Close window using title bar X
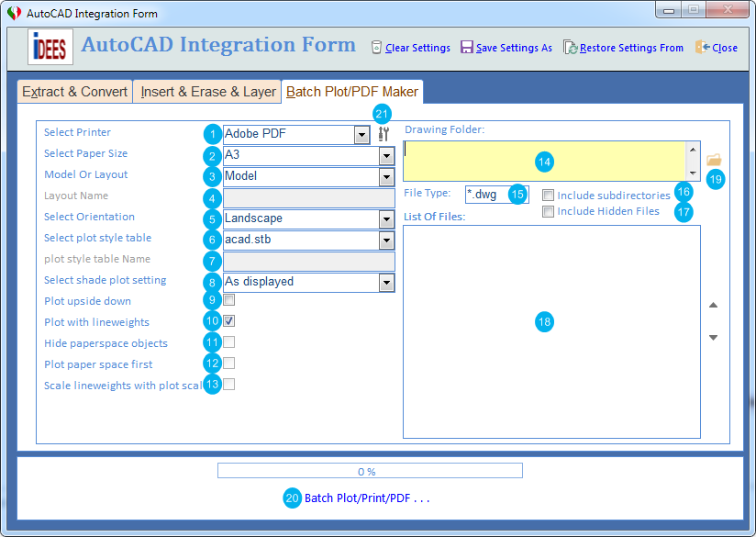This screenshot has height=537, width=756. 728,10
